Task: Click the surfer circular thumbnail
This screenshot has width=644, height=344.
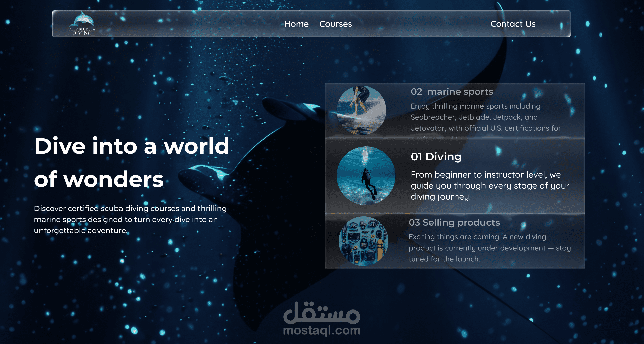Action: [x=361, y=110]
